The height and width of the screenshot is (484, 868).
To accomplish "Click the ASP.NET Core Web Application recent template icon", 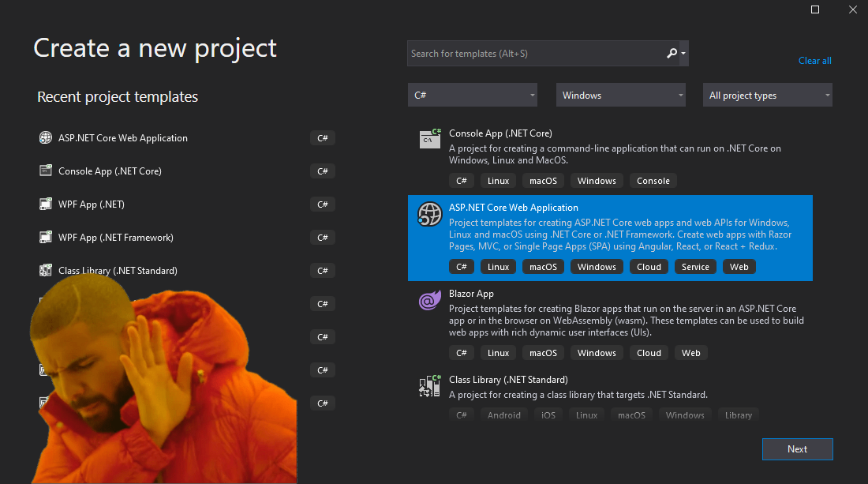I will click(x=46, y=138).
